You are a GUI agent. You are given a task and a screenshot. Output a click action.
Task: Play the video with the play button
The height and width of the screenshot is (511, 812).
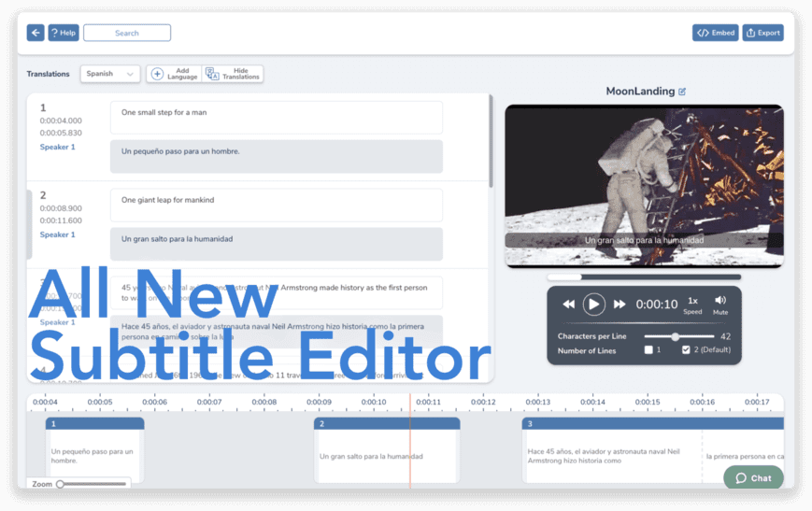[x=594, y=304]
